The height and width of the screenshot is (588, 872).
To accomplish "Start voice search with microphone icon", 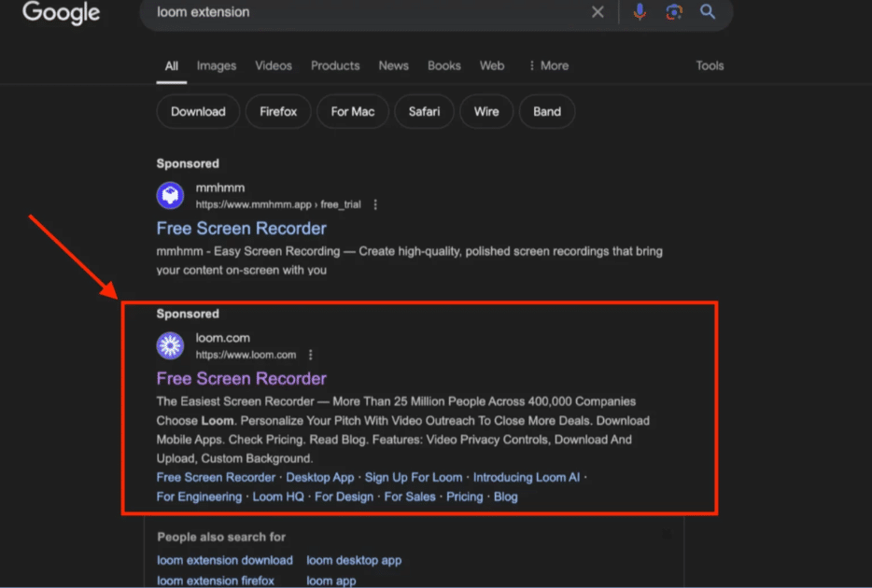I will (640, 12).
